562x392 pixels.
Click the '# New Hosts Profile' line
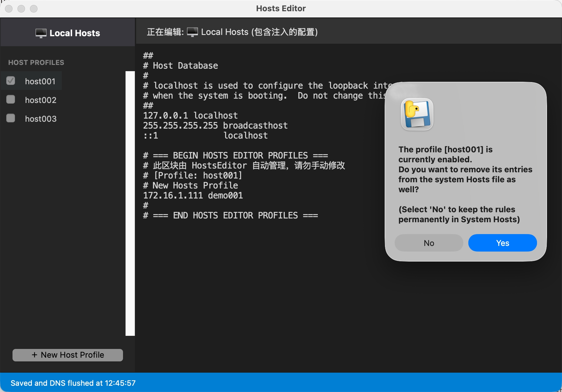190,185
